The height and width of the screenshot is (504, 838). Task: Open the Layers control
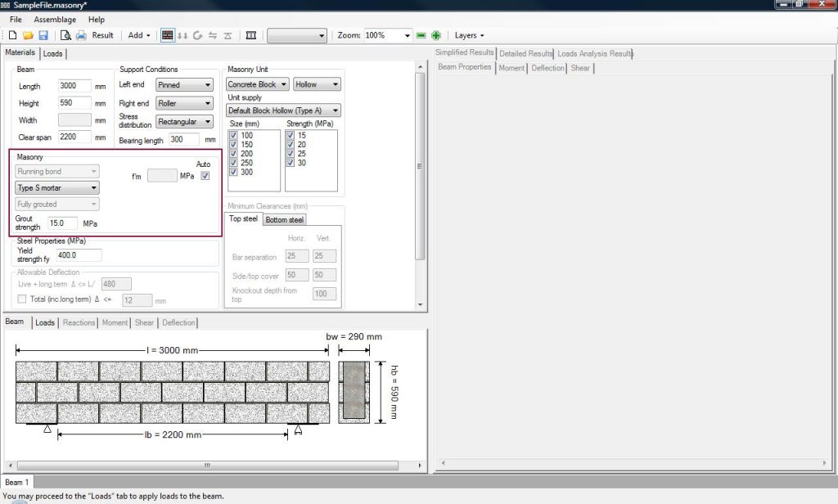click(468, 35)
